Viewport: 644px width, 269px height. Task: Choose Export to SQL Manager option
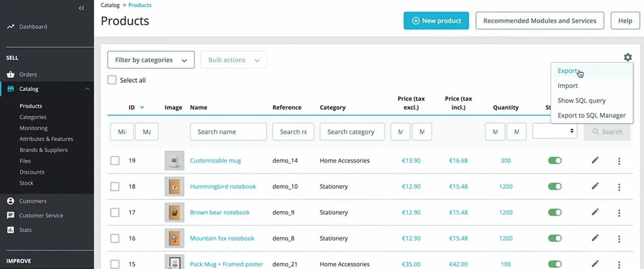592,115
